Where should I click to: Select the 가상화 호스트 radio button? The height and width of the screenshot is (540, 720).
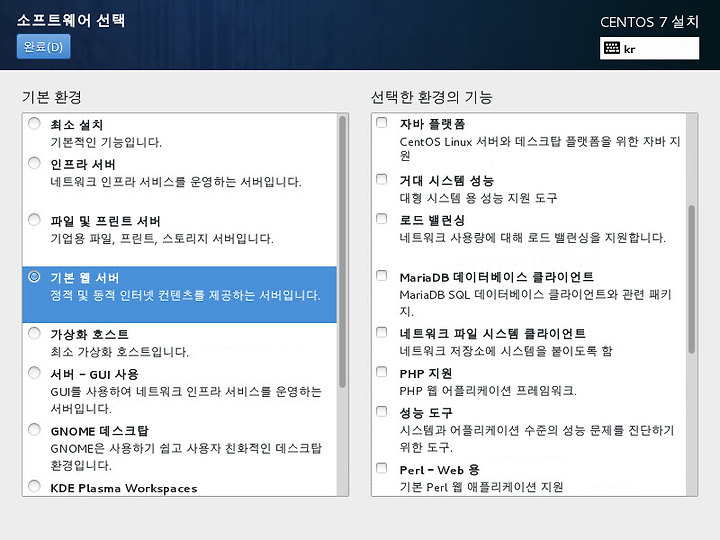(x=34, y=333)
